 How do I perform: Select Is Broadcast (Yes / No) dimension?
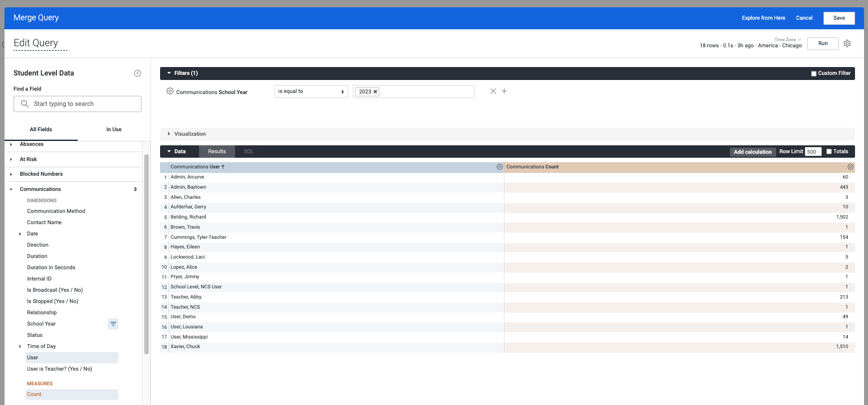tap(55, 290)
